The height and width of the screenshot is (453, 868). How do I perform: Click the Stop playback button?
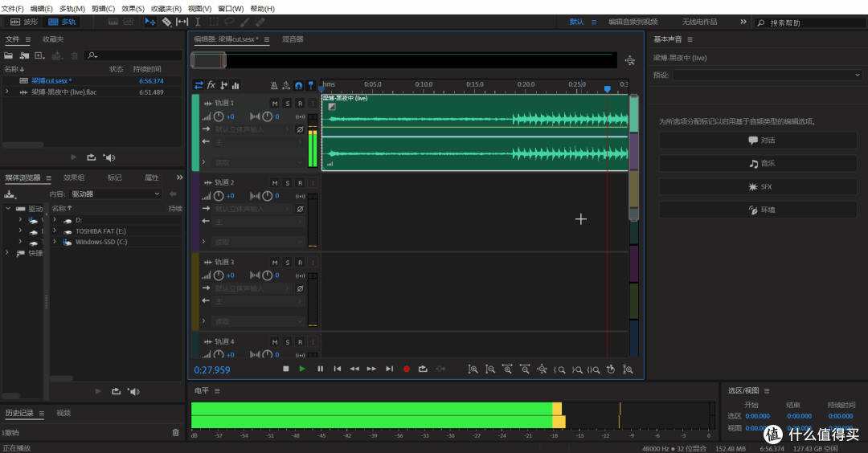point(285,369)
